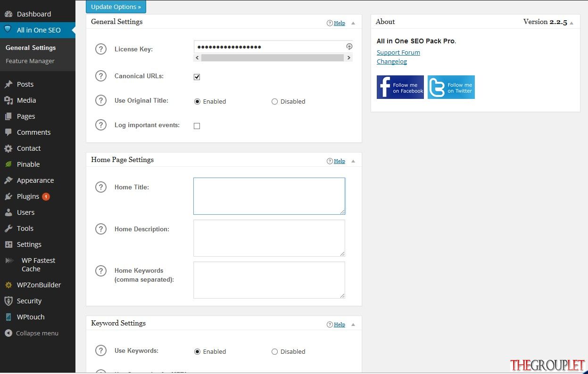Open WP Fastest Cache menu
Screen dimensions: 588x374
coord(38,265)
